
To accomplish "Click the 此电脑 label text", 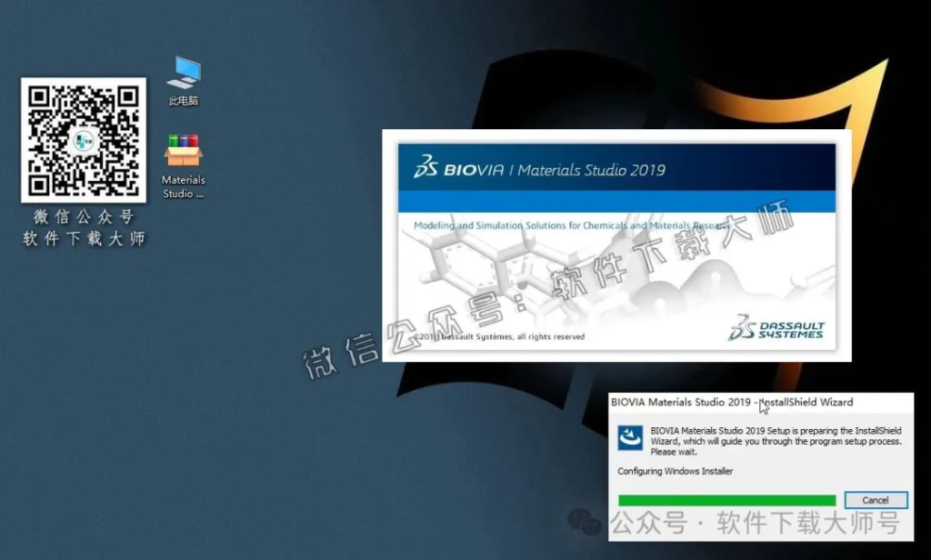I will [184, 101].
